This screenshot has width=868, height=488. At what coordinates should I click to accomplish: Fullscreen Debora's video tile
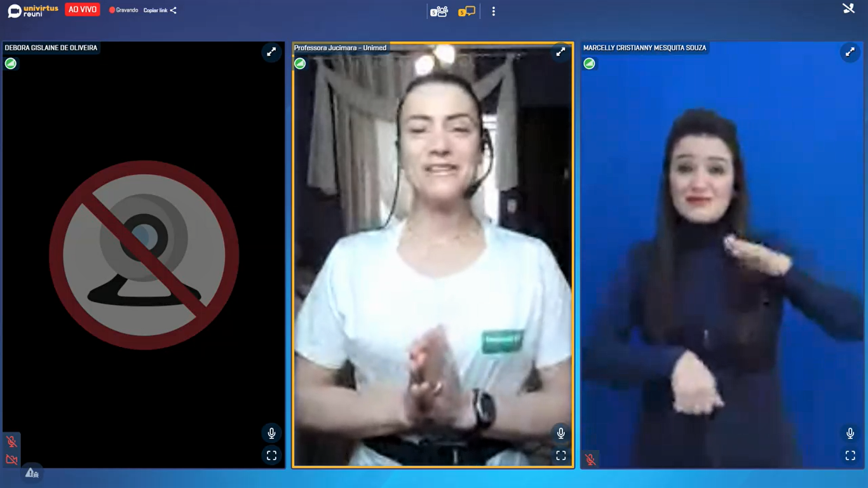pos(271,456)
